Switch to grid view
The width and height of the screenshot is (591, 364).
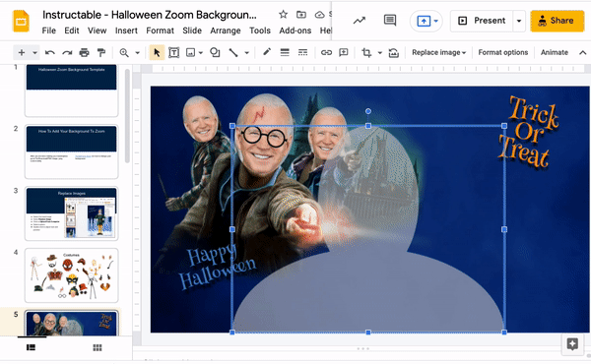[98, 347]
